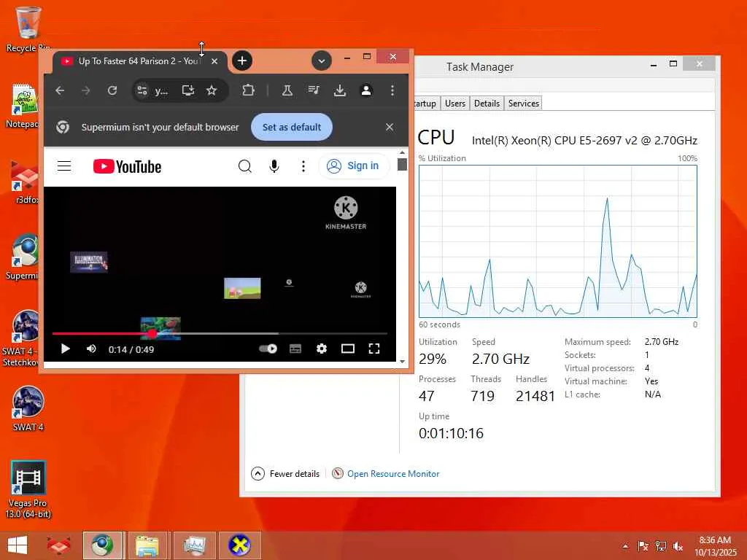Click the browser forward arrow

pyautogui.click(x=86, y=90)
